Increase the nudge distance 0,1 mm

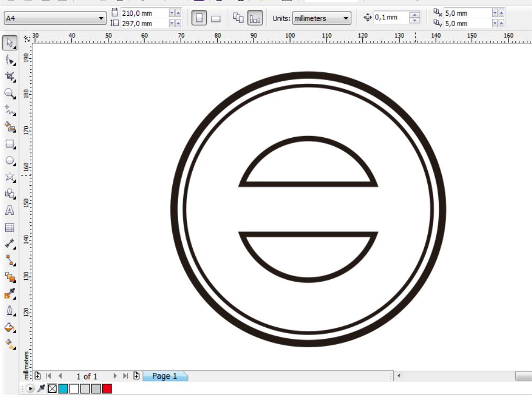point(414,15)
